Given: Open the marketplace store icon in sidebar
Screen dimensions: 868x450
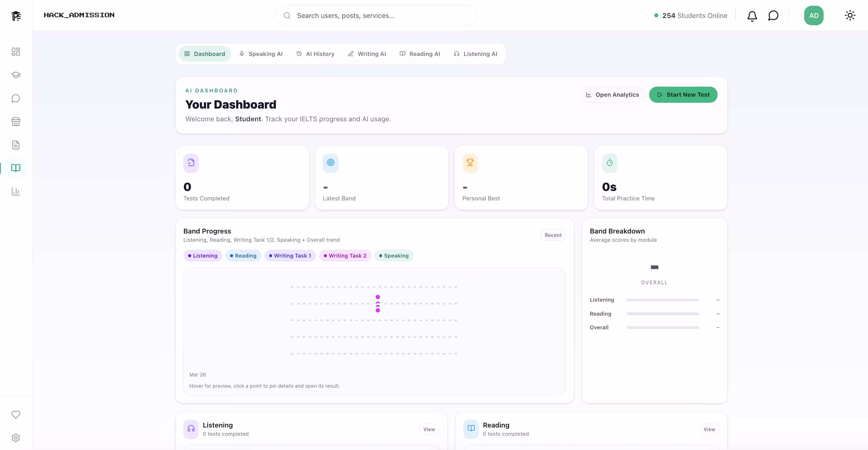Looking at the screenshot, I should pyautogui.click(x=16, y=122).
